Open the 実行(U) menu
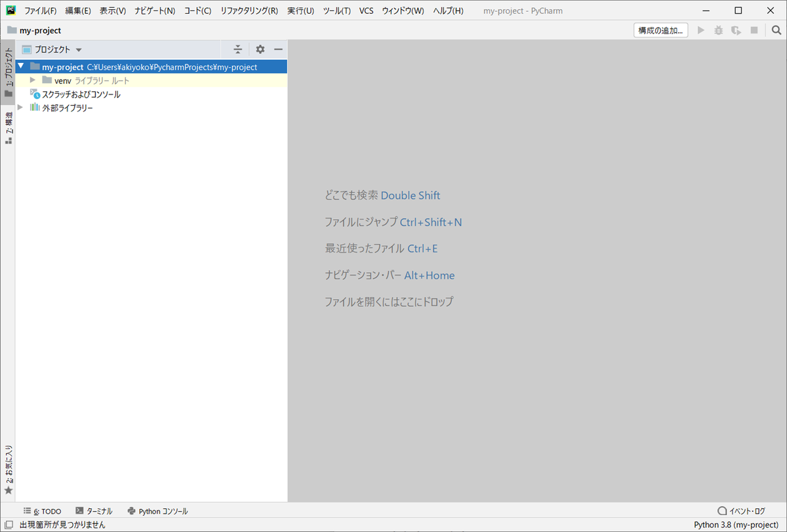 click(x=300, y=11)
